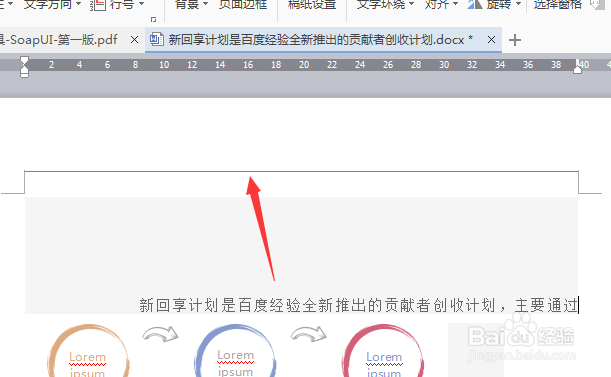Select the blue Lorem ipsum circle
This screenshot has width=611, height=377.
(235, 351)
